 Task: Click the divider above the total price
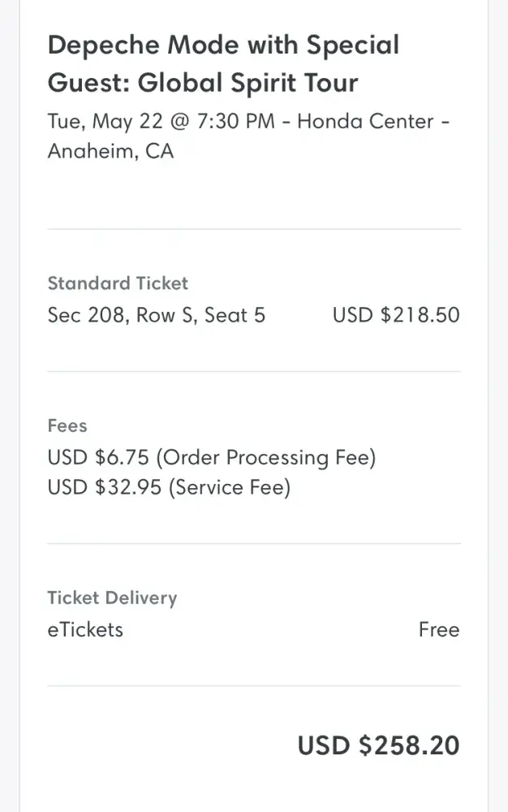[254, 686]
